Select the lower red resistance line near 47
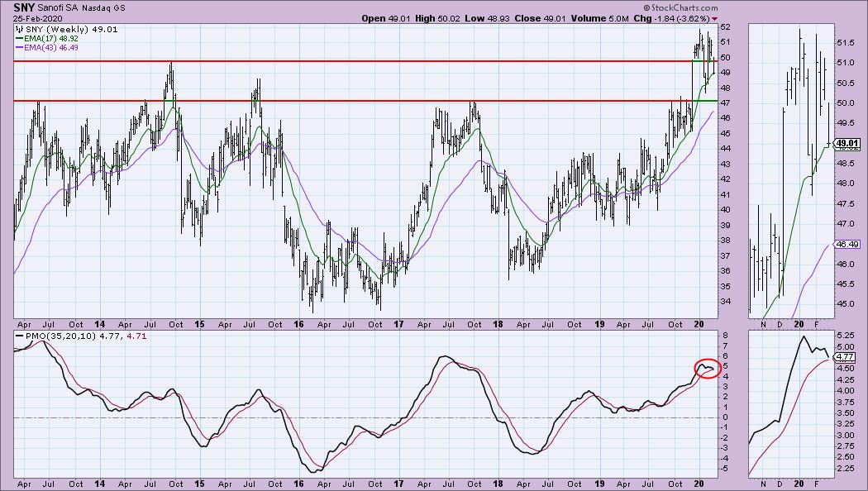The width and height of the screenshot is (868, 491). (365, 101)
